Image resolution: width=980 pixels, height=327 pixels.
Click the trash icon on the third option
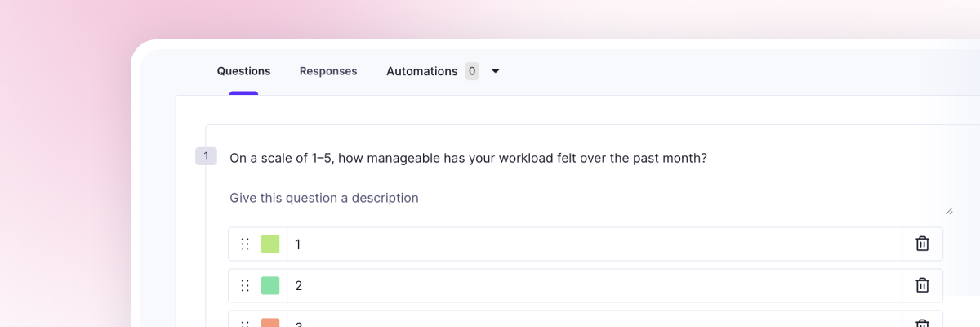pyautogui.click(x=922, y=323)
